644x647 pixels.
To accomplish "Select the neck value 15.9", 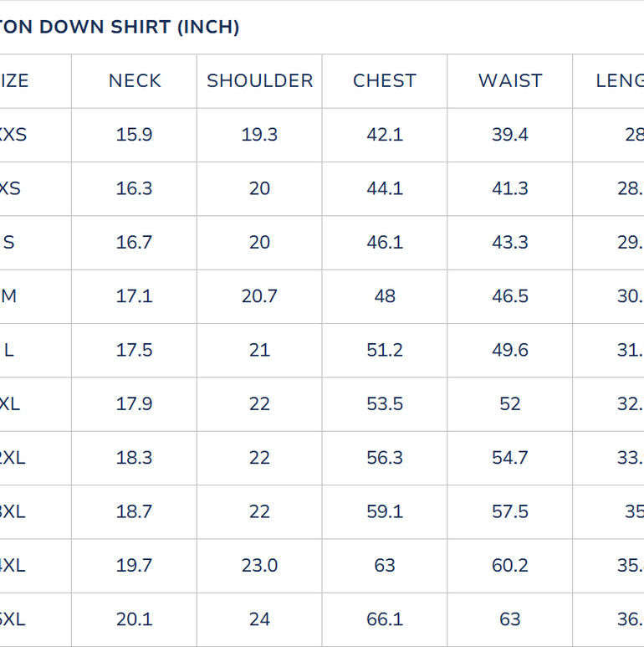I will 135,135.
